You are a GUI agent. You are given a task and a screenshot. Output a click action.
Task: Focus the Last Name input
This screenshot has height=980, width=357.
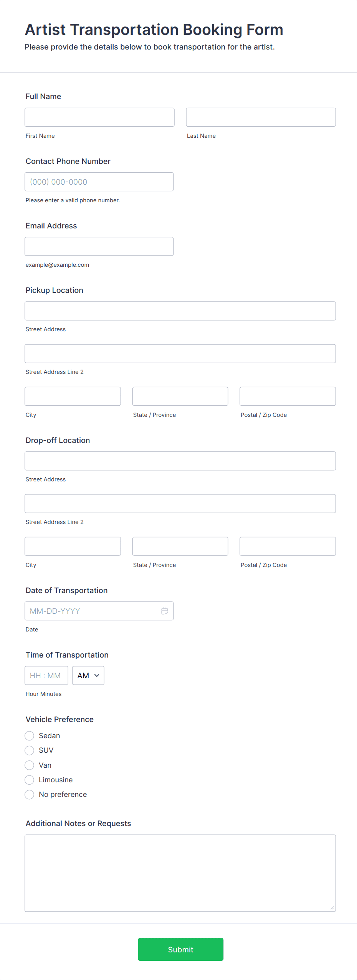261,117
